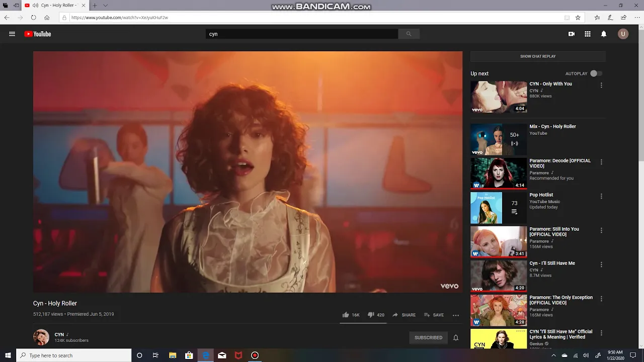
Task: Open the Windows Start menu
Action: [x=8, y=355]
